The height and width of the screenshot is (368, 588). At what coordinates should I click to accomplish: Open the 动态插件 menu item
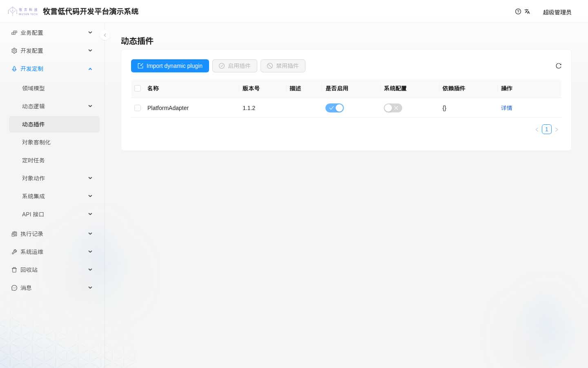coord(54,124)
